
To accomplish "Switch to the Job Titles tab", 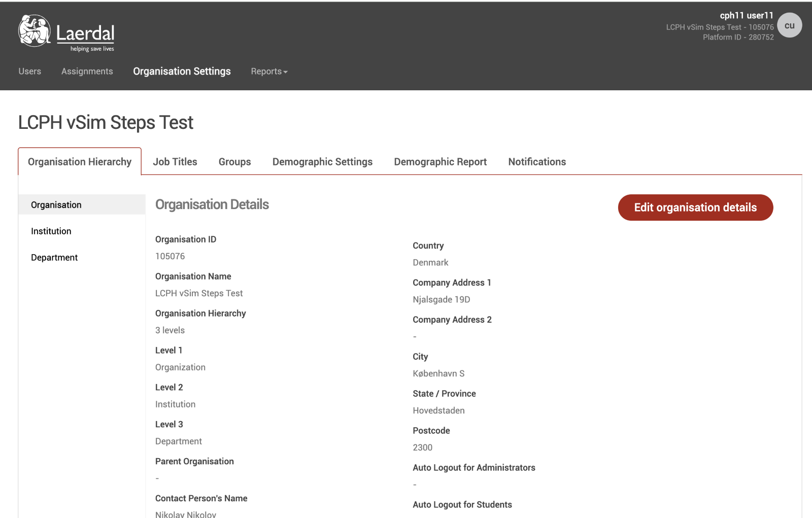I will pyautogui.click(x=175, y=162).
